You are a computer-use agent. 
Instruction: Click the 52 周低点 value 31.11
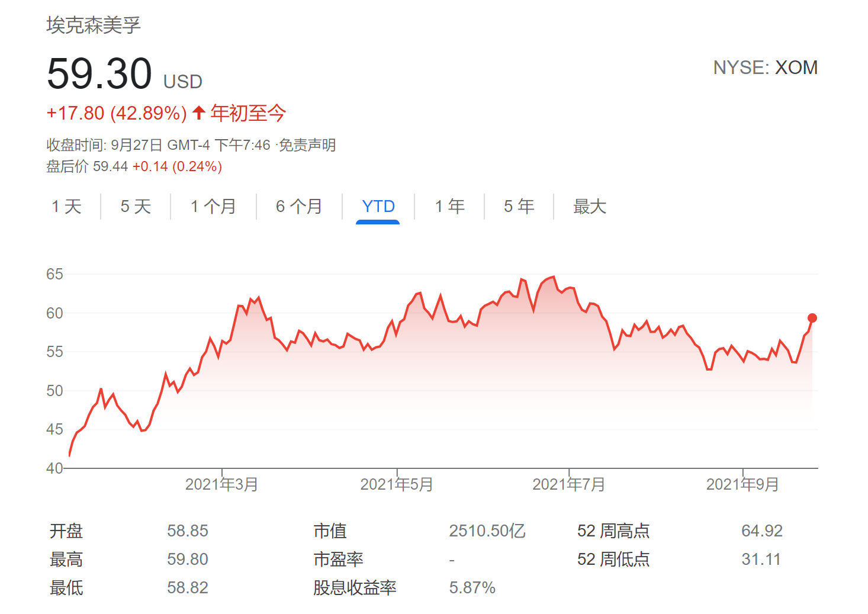coord(761,559)
